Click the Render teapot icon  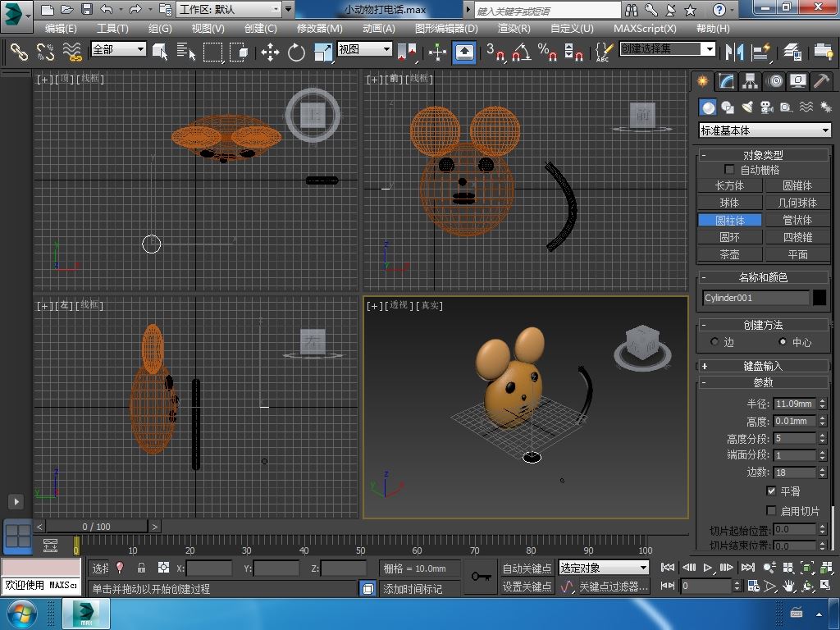click(x=823, y=52)
